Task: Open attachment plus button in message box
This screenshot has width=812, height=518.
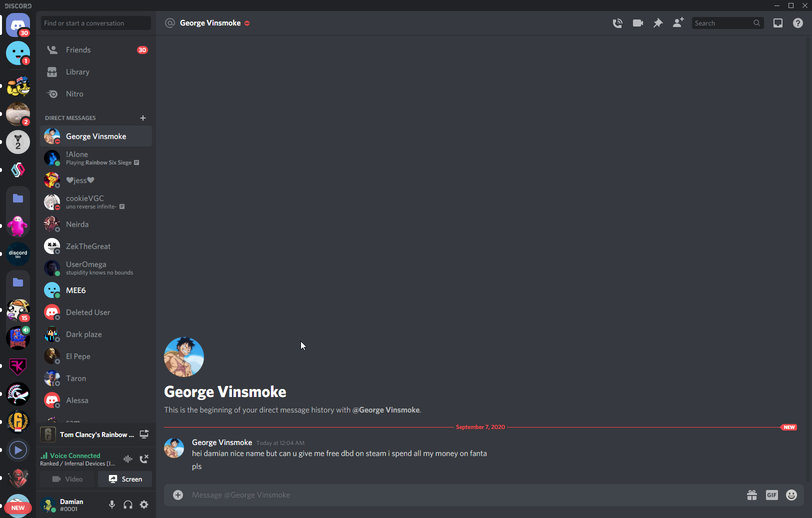Action: point(178,495)
